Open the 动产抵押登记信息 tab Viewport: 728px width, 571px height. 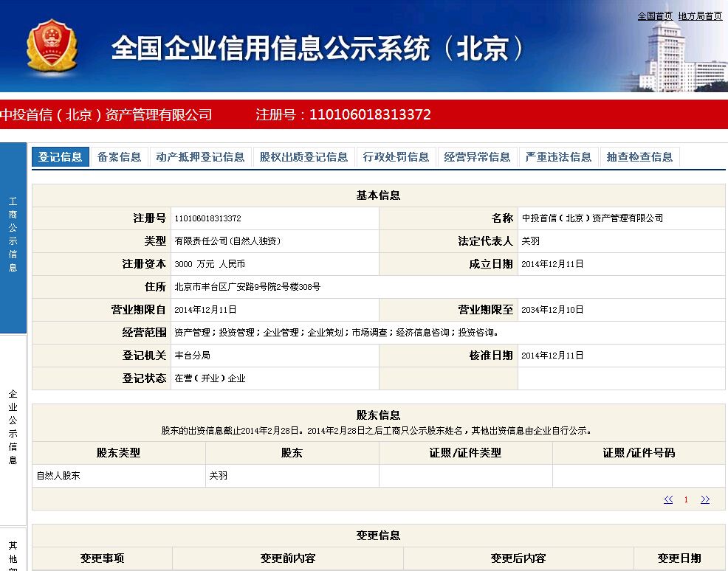point(200,157)
